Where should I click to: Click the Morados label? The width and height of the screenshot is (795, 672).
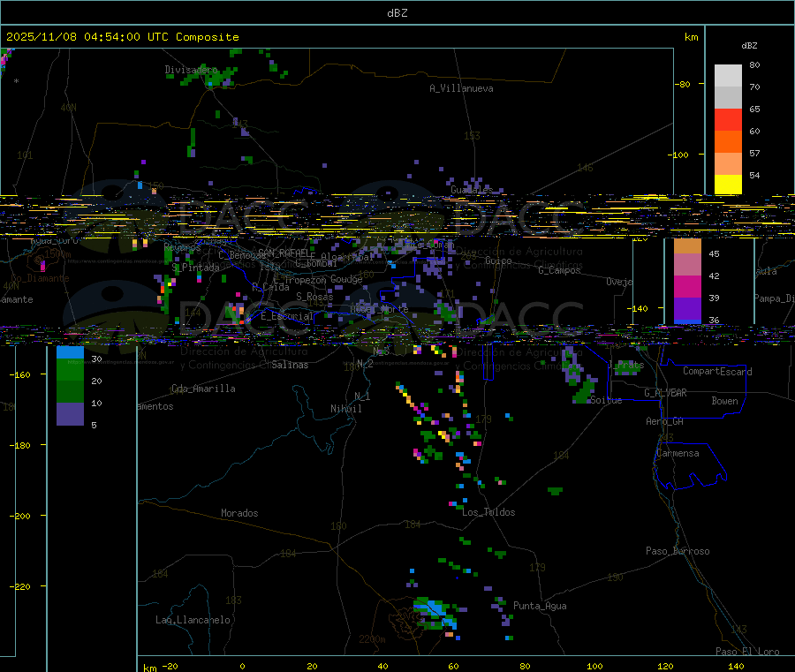[239, 513]
